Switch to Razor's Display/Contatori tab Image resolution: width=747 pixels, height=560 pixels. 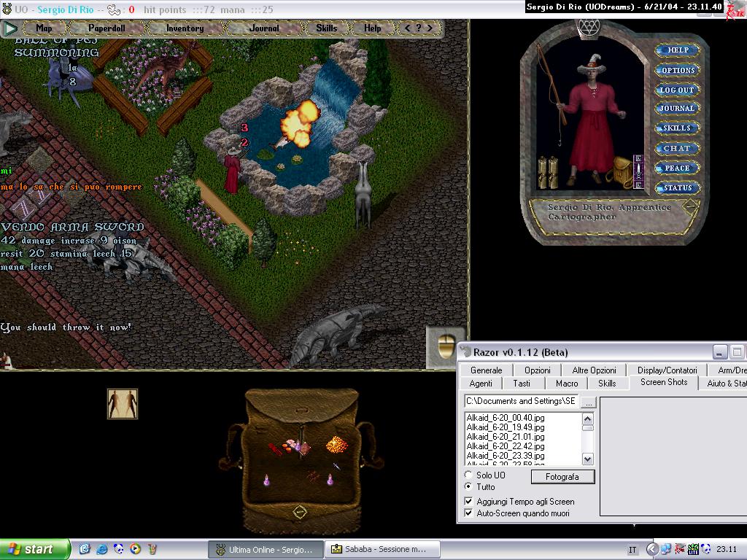click(x=667, y=370)
